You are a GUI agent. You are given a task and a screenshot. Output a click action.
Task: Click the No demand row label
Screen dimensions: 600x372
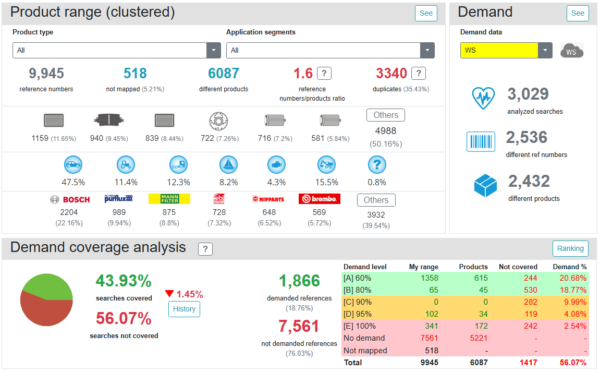[364, 338]
